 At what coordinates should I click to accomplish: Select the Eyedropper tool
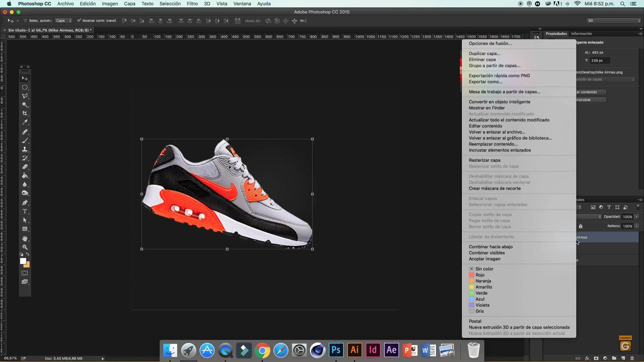25,122
